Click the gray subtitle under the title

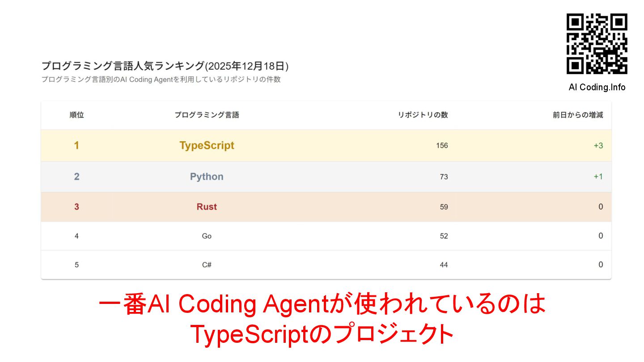click(x=161, y=80)
